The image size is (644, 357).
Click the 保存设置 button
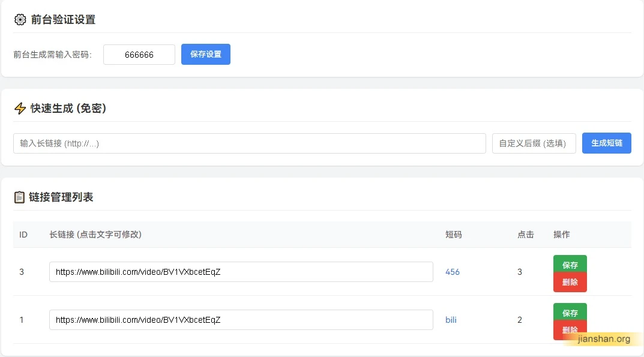point(206,54)
